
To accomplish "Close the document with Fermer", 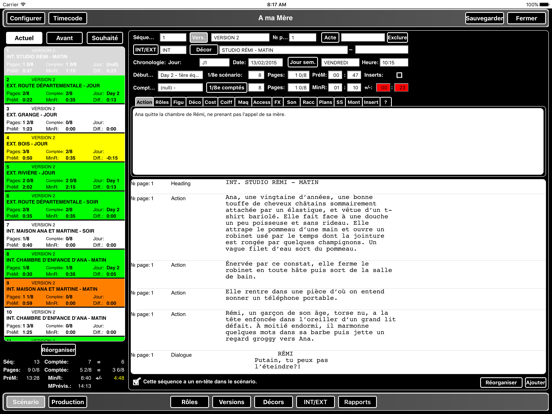I will coord(526,18).
